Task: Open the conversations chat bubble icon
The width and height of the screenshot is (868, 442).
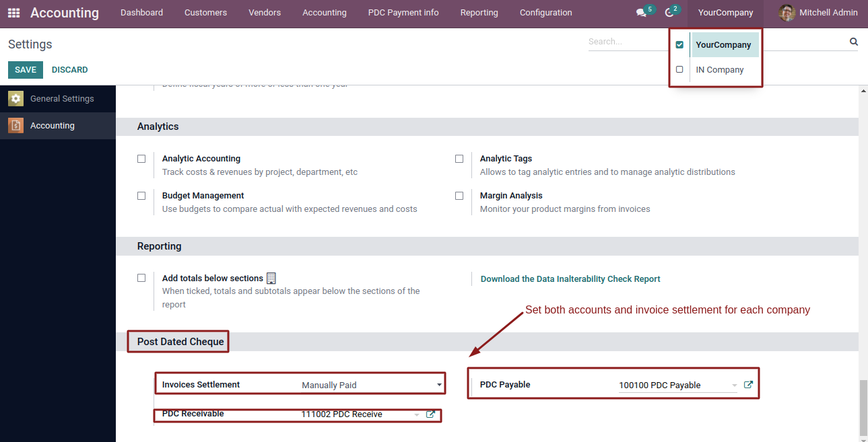Action: point(641,13)
